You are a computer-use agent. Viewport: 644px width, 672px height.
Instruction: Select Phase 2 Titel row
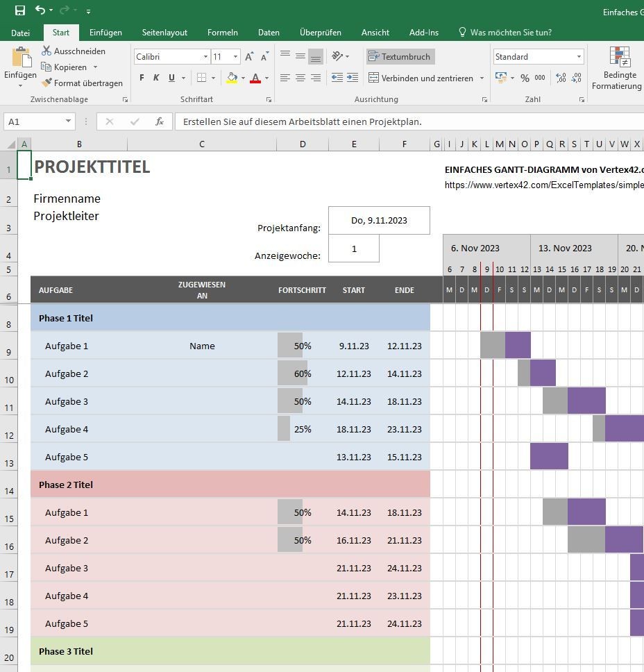(x=230, y=485)
